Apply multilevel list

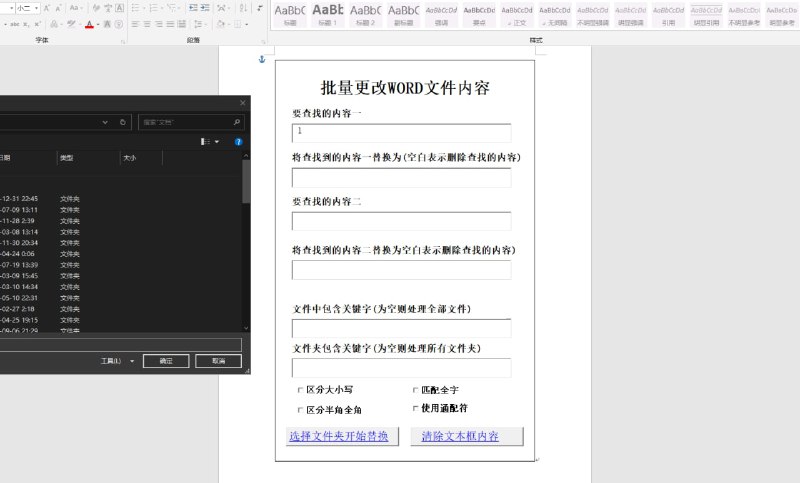(171, 8)
